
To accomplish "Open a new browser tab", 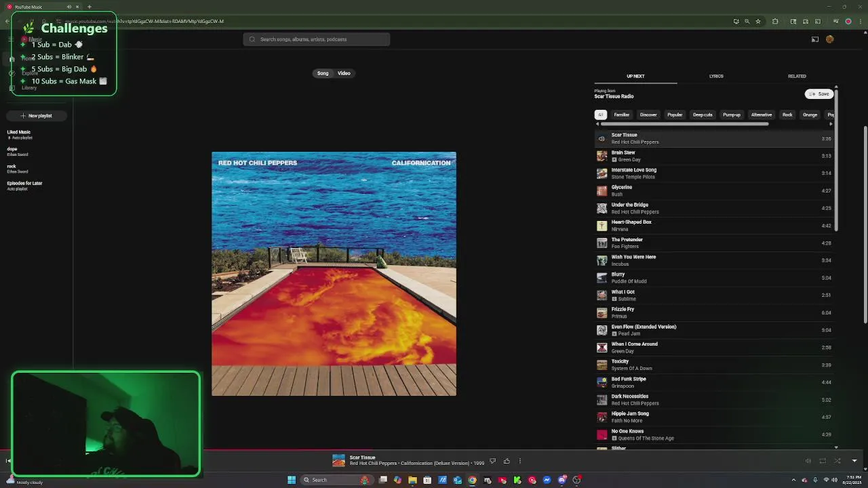I will 89,7.
